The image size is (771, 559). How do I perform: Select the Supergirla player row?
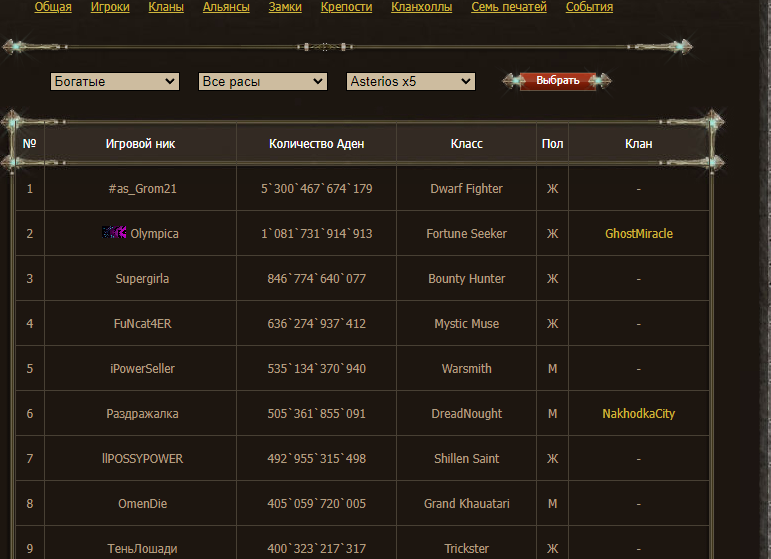coord(141,279)
